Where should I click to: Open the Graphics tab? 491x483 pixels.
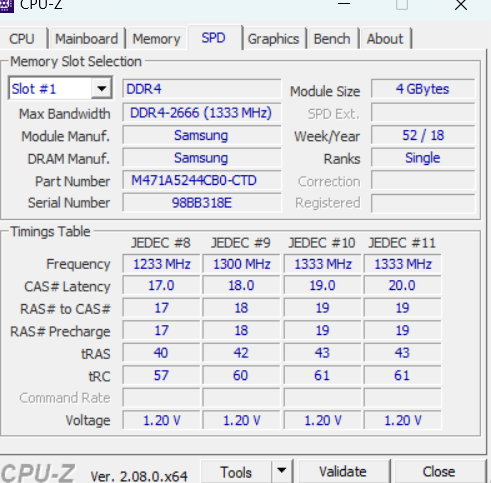point(273,39)
